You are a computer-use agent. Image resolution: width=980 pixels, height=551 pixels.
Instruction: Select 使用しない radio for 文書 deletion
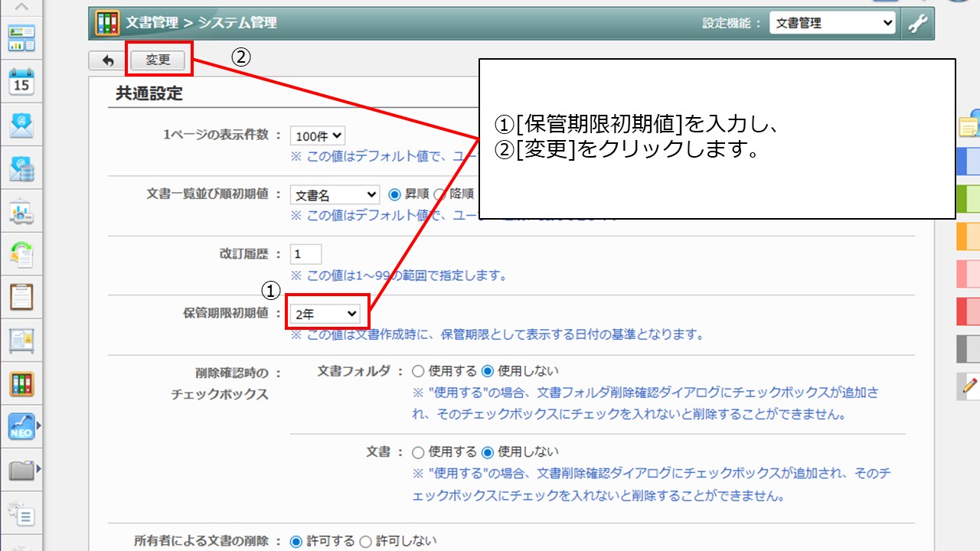pos(488,452)
